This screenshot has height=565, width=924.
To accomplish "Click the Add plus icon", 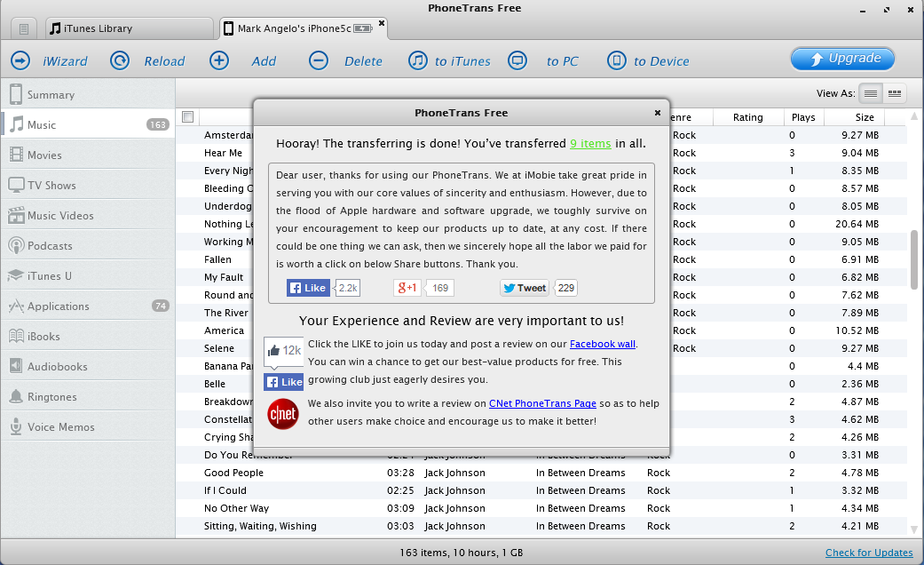I will [218, 60].
